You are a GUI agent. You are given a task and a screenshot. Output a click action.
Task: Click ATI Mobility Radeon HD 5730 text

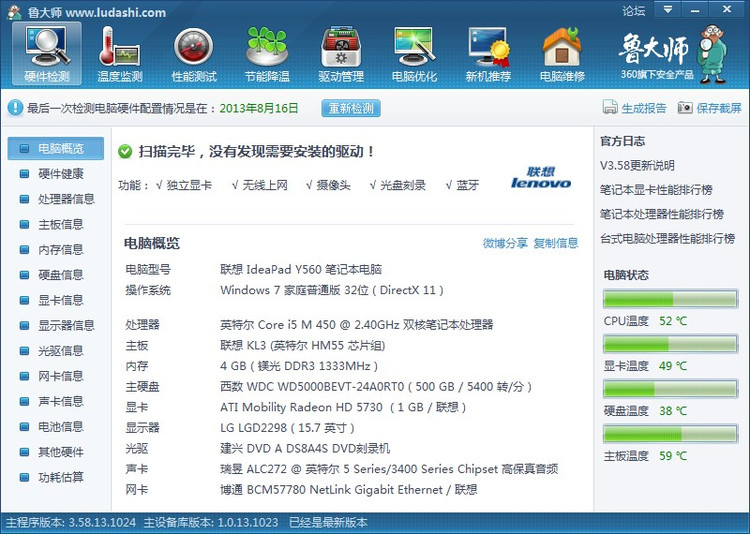[343, 407]
